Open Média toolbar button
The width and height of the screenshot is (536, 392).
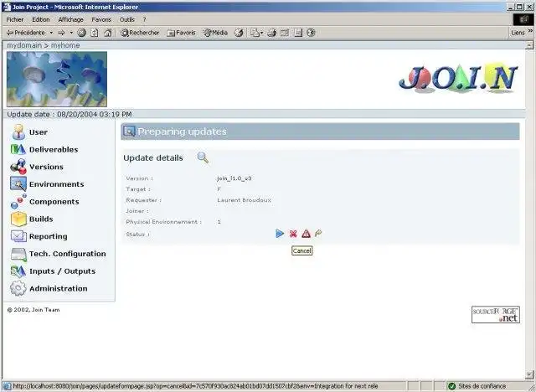[x=215, y=33]
